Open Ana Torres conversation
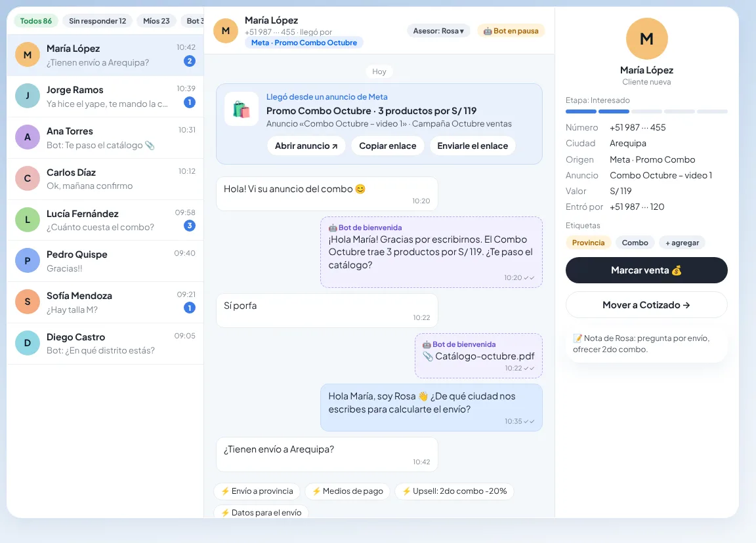This screenshot has width=756, height=543. pyautogui.click(x=105, y=138)
